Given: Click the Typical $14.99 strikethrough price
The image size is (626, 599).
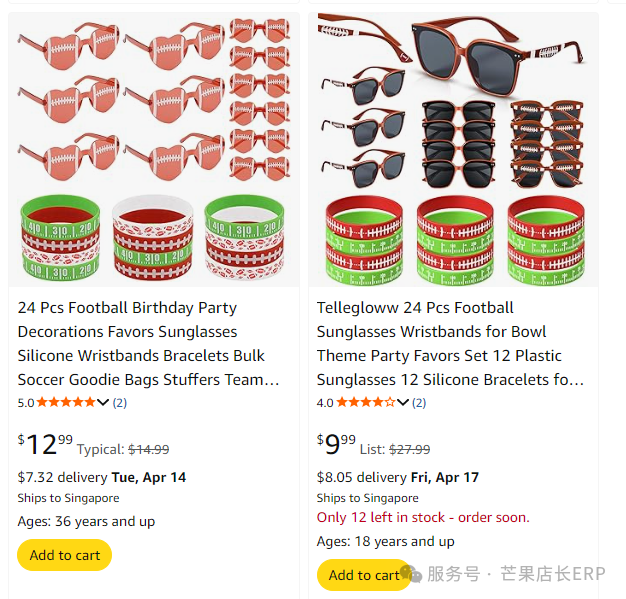Looking at the screenshot, I should [x=149, y=450].
